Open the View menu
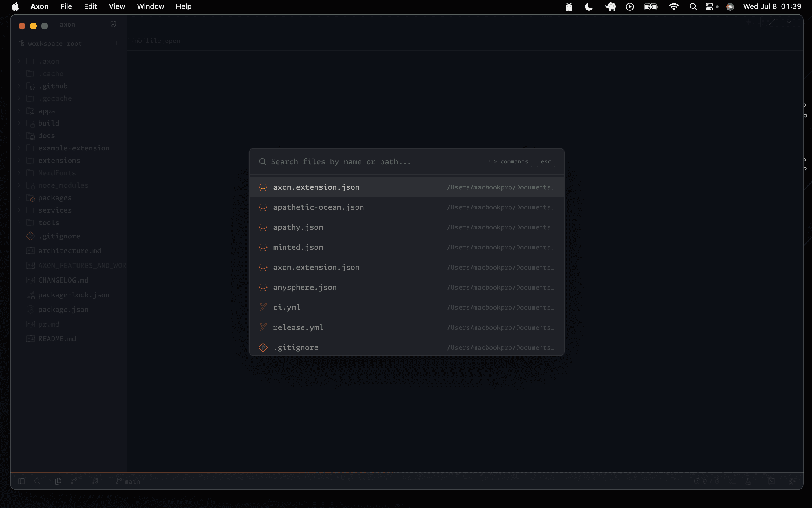 pyautogui.click(x=117, y=6)
